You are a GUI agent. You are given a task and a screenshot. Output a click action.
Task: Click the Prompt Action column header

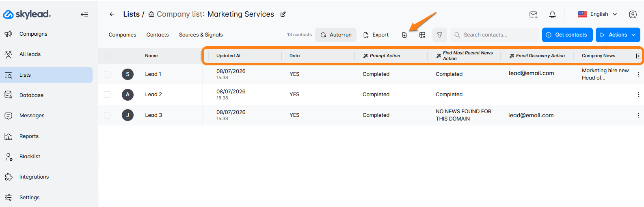382,56
